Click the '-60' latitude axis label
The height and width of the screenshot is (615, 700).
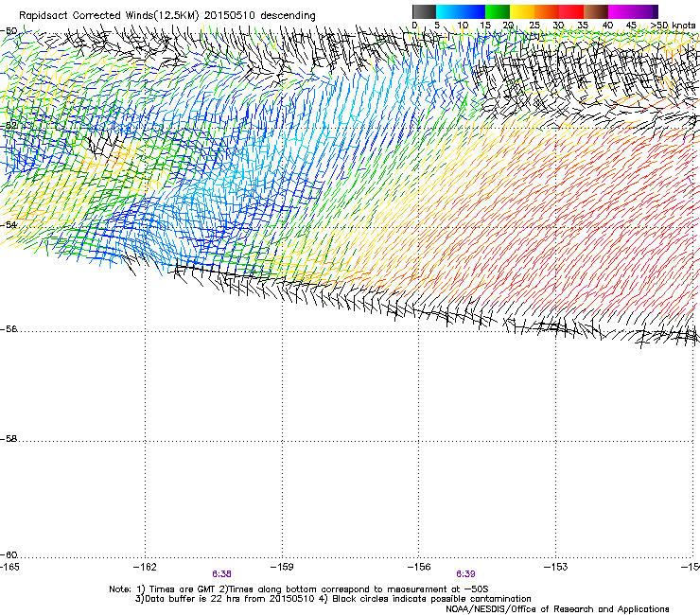point(9,555)
